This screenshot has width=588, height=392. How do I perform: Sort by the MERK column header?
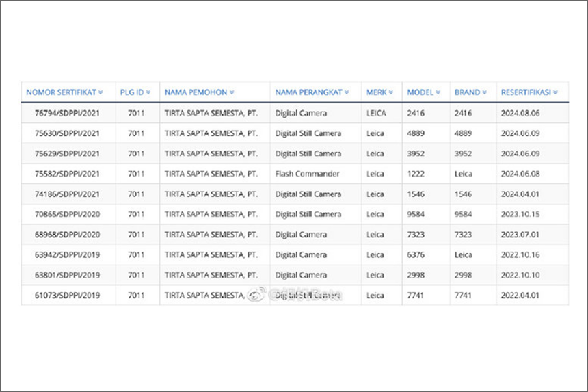(x=379, y=92)
